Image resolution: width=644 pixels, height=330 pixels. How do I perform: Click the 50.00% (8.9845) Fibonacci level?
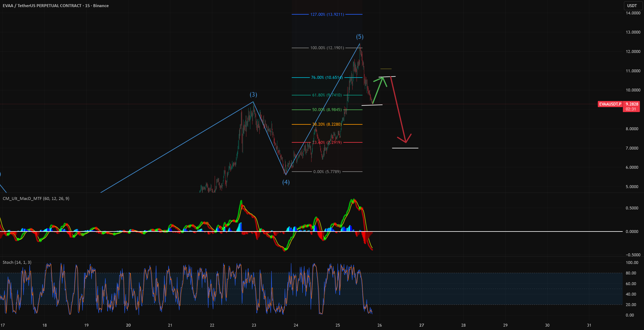pyautogui.click(x=327, y=110)
